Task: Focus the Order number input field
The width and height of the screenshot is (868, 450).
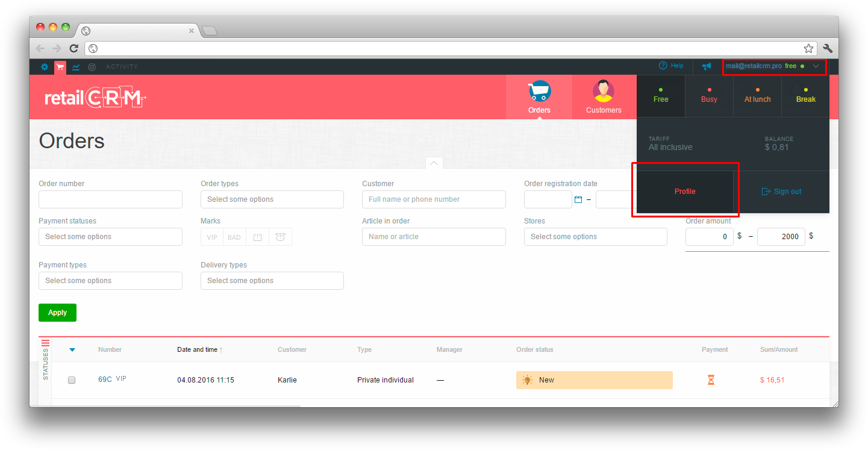Action: [110, 199]
